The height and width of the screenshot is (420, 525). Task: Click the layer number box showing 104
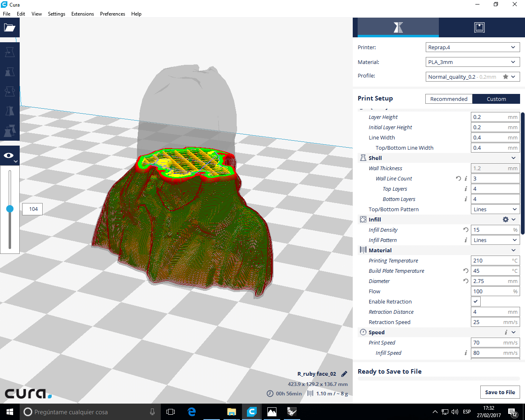[32, 209]
